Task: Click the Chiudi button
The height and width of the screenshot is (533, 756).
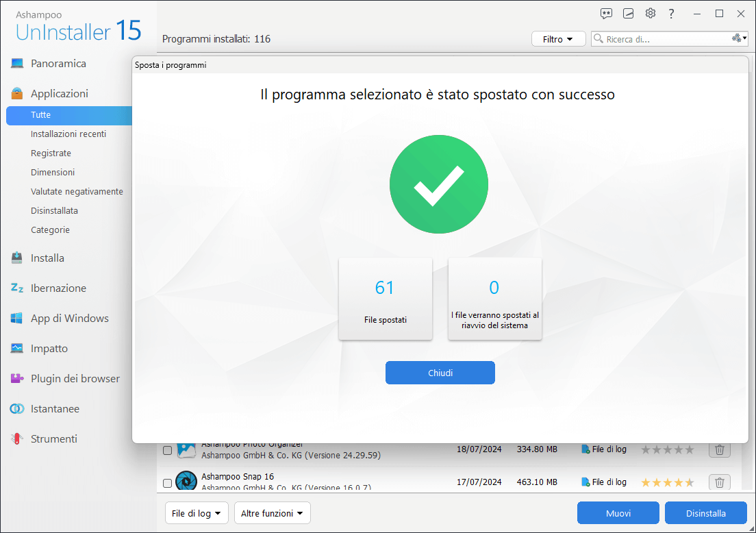Action: [x=440, y=373]
